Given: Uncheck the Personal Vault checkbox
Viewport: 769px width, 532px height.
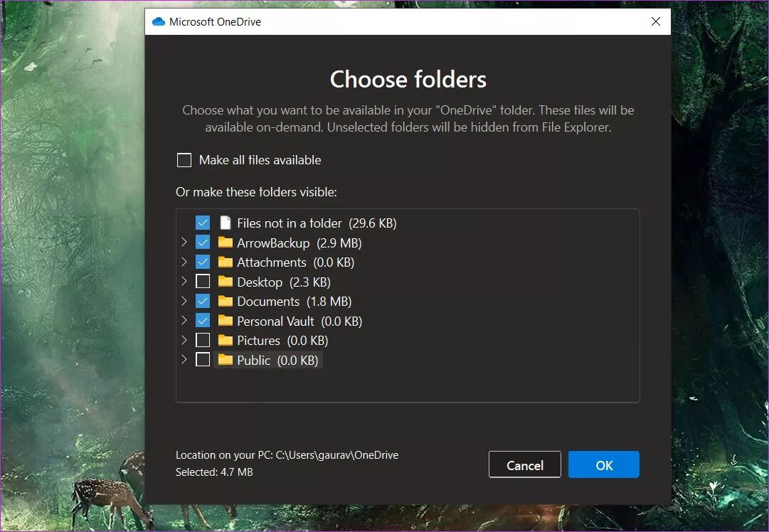Looking at the screenshot, I should coord(203,321).
